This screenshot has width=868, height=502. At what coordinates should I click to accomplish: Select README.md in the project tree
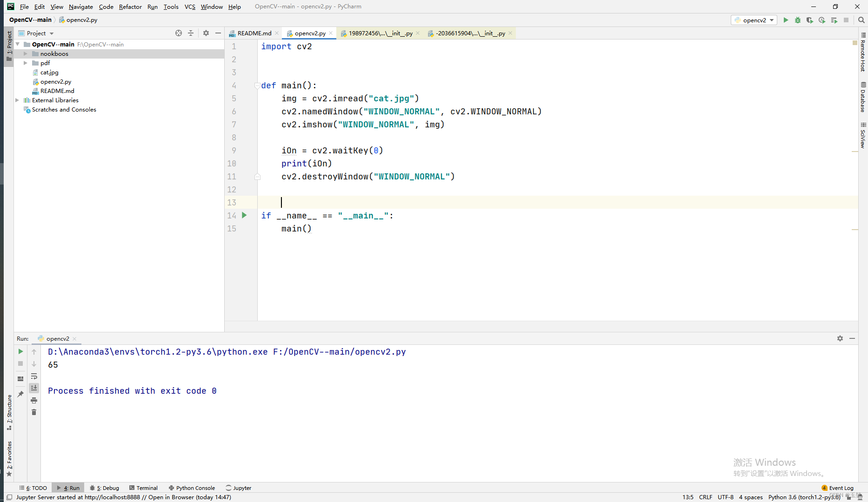coord(57,91)
